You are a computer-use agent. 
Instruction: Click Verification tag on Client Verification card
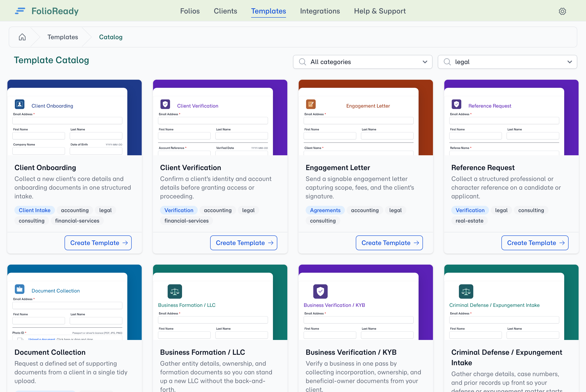pos(179,210)
